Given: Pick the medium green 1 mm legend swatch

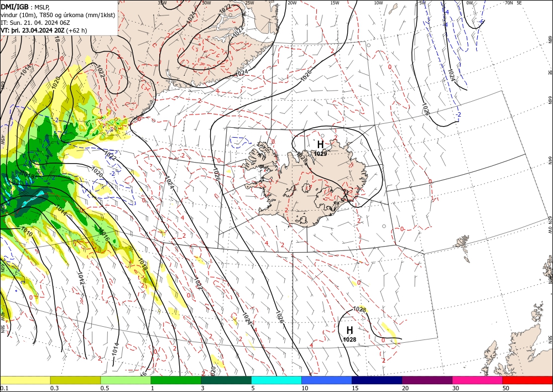Looking at the screenshot, I should click(176, 380).
